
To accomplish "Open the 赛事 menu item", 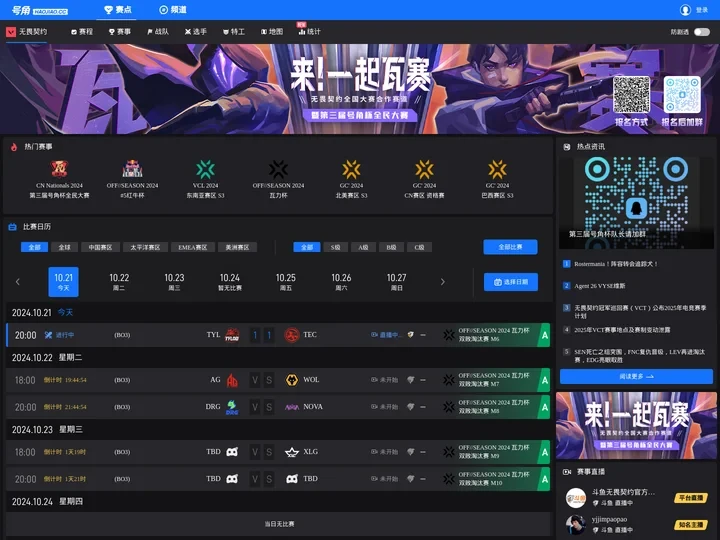I will 119,32.
